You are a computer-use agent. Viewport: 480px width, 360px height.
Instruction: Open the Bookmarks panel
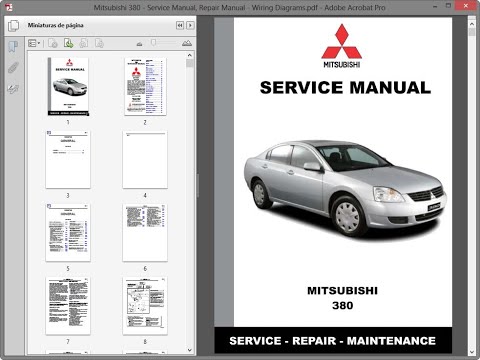point(13,47)
